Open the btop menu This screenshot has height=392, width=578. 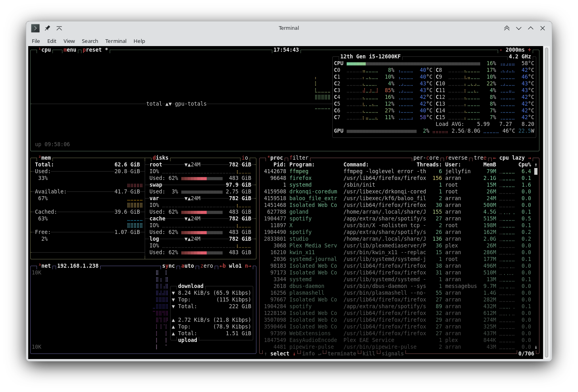click(x=70, y=50)
